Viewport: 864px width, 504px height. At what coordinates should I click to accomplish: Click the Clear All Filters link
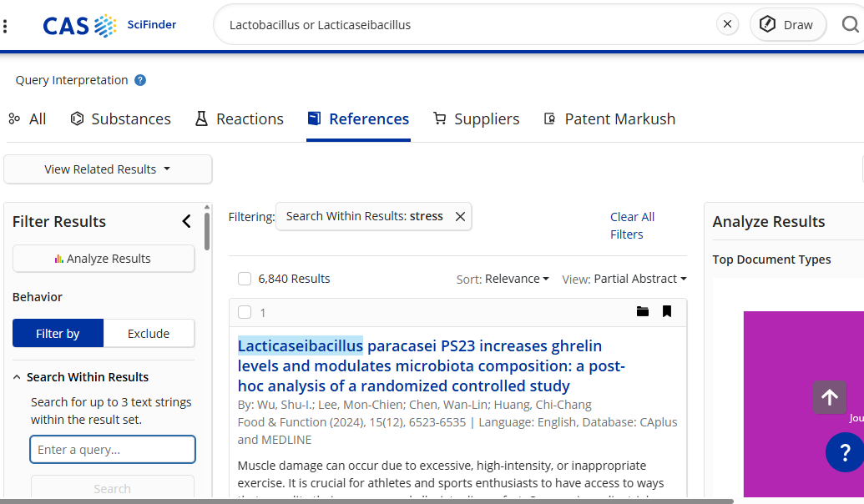(632, 225)
